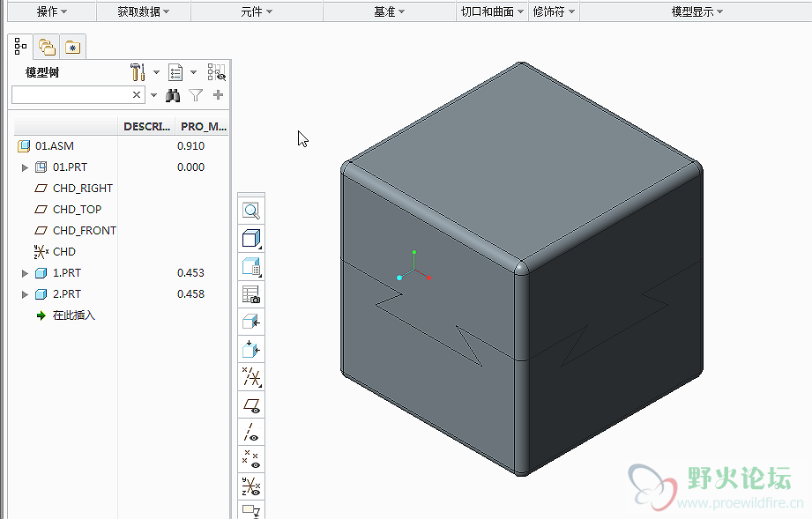This screenshot has width=812, height=519.
Task: Click the 01.ASM assembly icon in tree
Action: (24, 146)
